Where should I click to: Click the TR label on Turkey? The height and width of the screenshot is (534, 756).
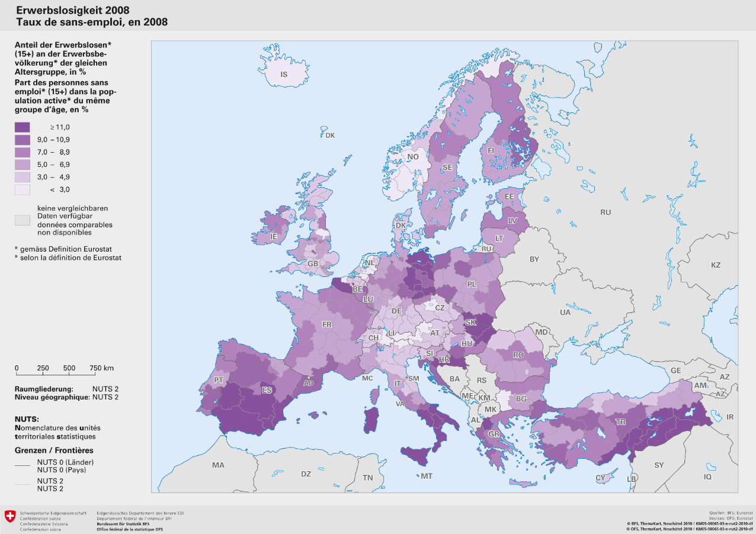620,422
